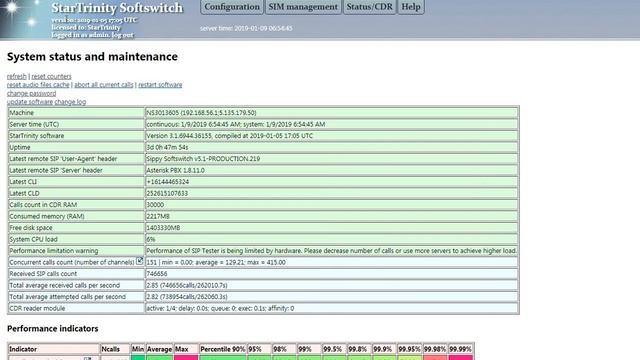This screenshot has width=640, height=360.
Task: Click the log out link in header
Action: [122, 35]
